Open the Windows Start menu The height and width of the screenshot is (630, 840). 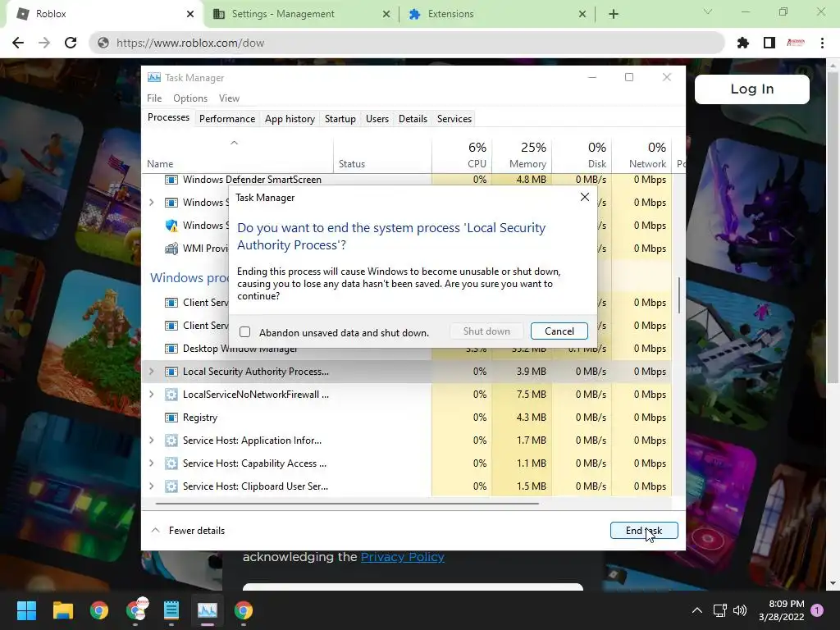pos(26,610)
